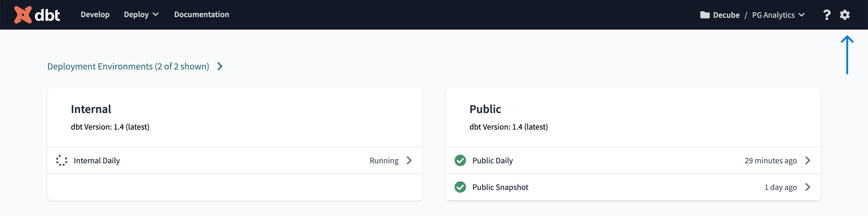Image resolution: width=868 pixels, height=216 pixels.
Task: Open the help question mark icon
Action: pyautogui.click(x=826, y=15)
